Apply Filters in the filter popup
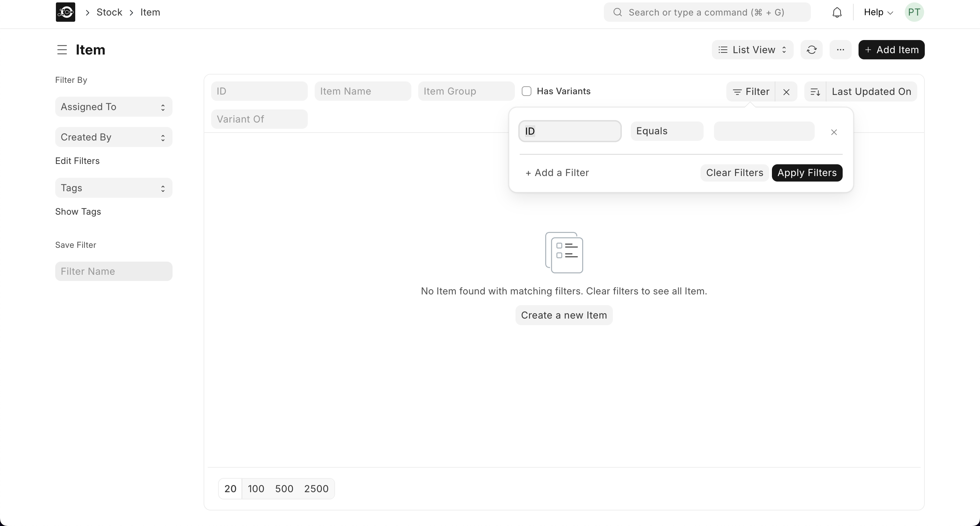Viewport: 980px width, 526px height. pos(806,173)
